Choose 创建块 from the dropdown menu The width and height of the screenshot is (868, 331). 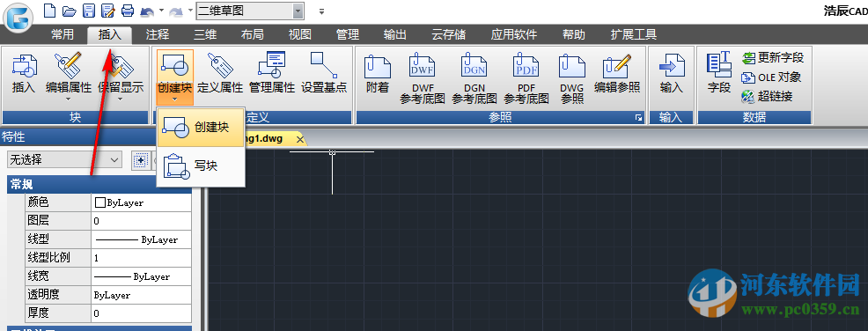201,128
